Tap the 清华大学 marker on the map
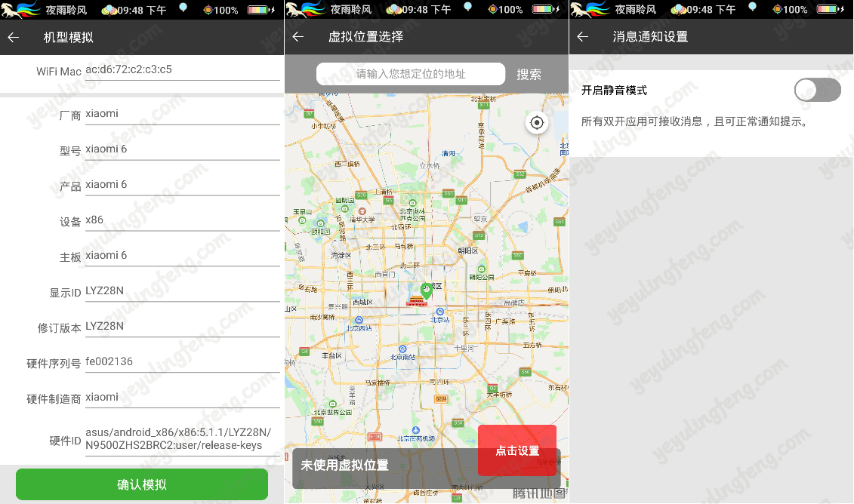This screenshot has height=504, width=854. point(362,212)
